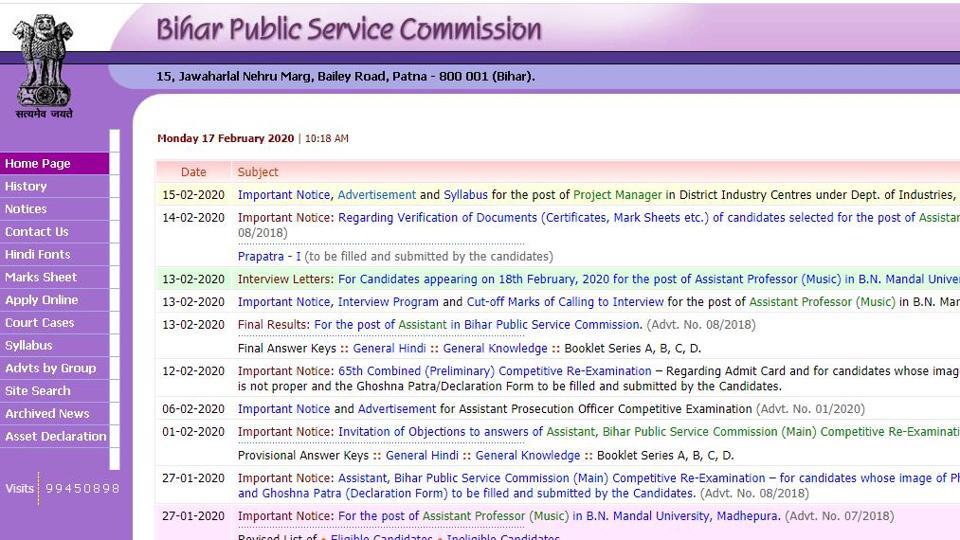Open General Knowledge provisional answer key
960x540 pixels.
point(528,456)
